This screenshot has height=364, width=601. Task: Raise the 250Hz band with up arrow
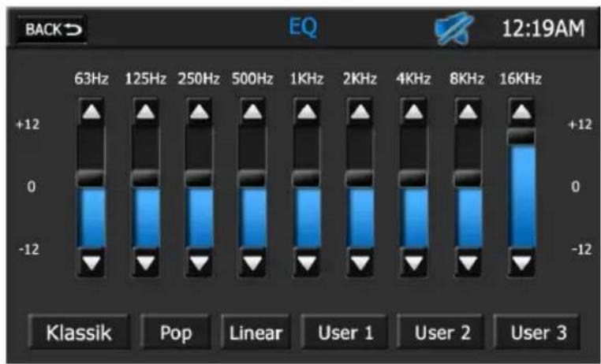pos(200,112)
